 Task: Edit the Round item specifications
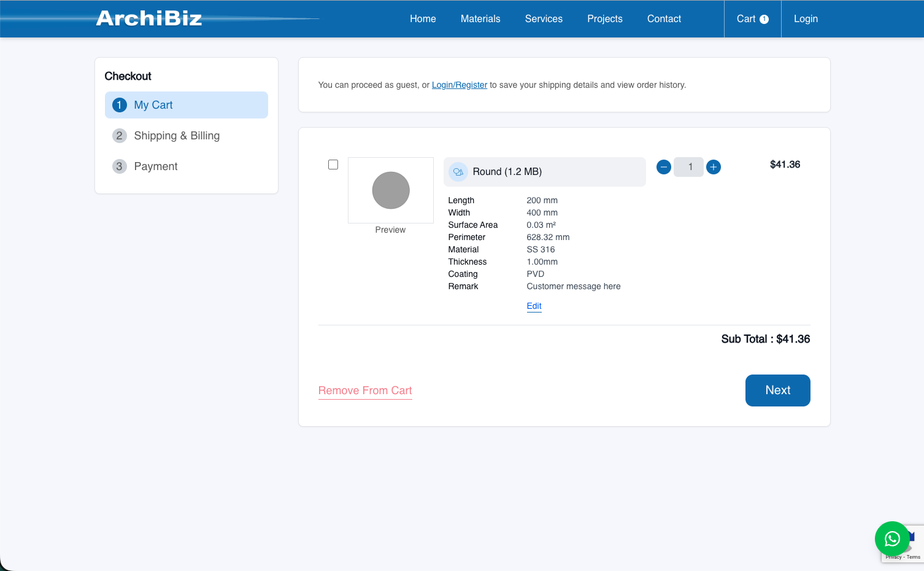pyautogui.click(x=533, y=306)
